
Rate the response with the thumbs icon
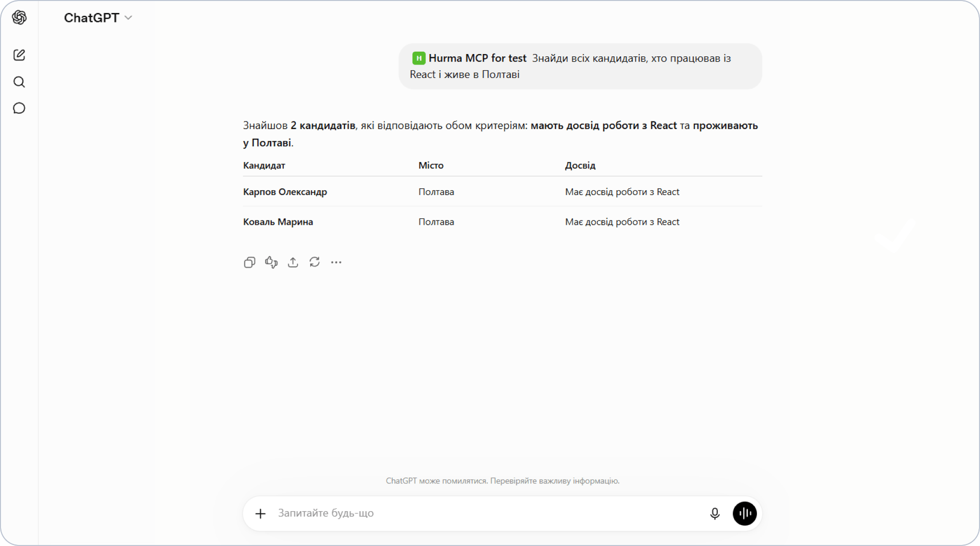coord(271,262)
